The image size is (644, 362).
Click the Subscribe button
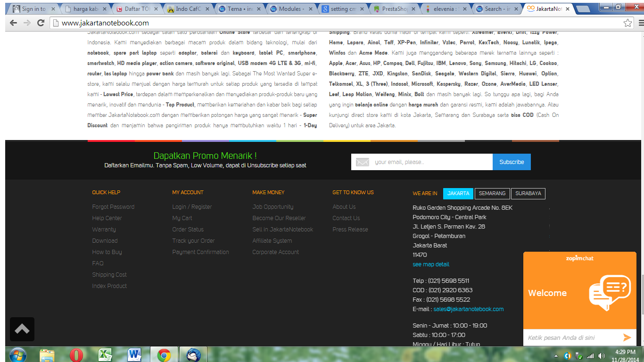[x=512, y=162]
